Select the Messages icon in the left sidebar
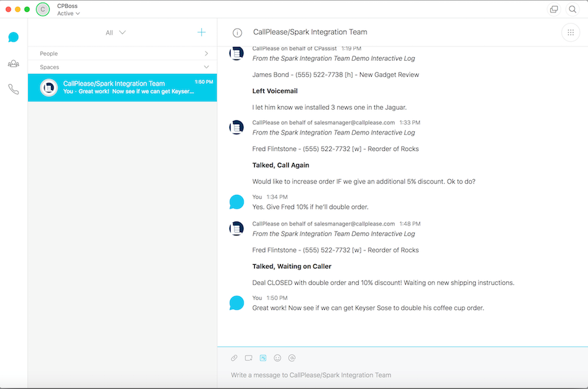Viewport: 588px width, 389px height. click(x=14, y=37)
